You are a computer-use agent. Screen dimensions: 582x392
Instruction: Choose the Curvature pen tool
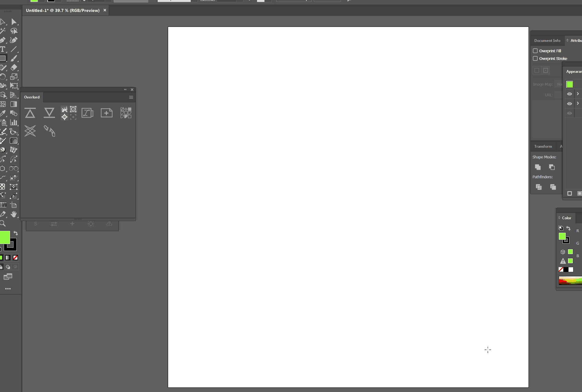[x=14, y=40]
